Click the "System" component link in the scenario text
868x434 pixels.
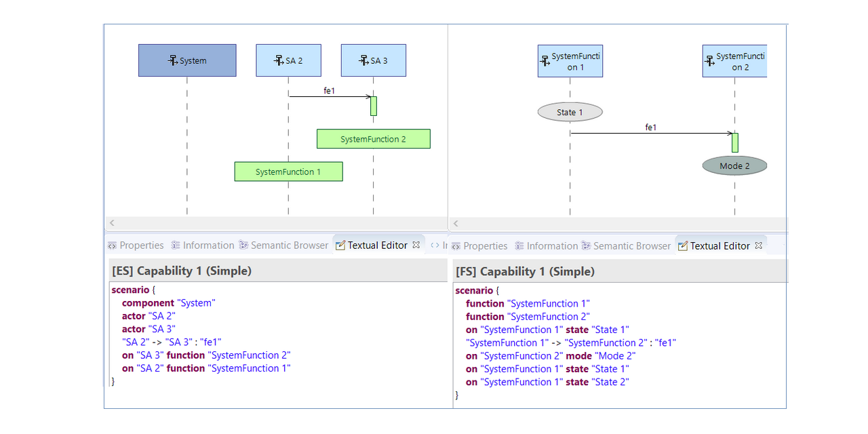pos(196,303)
